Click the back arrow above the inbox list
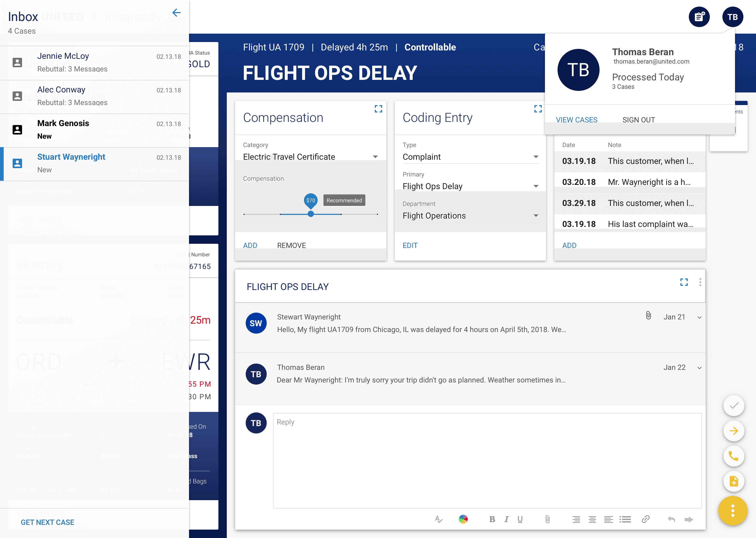The image size is (756, 538). coord(177,13)
